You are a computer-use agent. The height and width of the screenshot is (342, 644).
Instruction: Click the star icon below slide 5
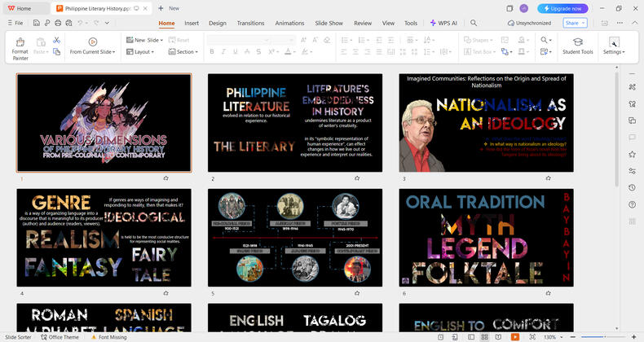357,293
